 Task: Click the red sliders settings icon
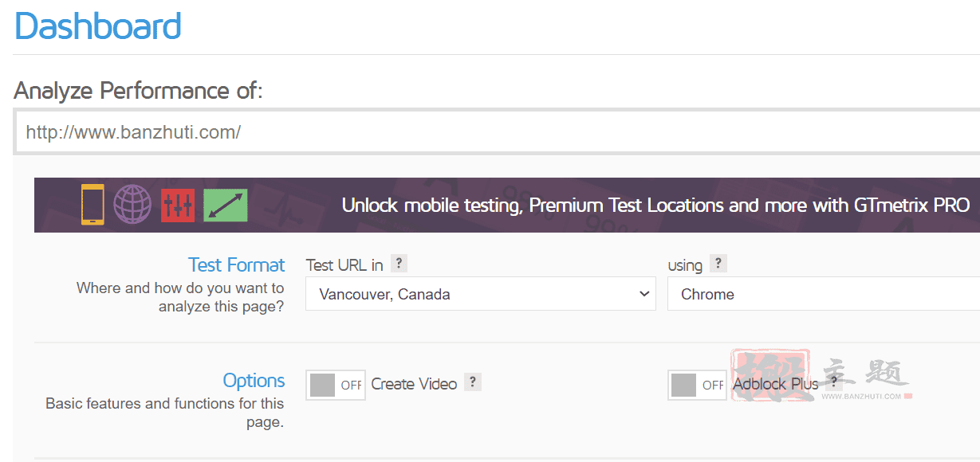point(178,206)
